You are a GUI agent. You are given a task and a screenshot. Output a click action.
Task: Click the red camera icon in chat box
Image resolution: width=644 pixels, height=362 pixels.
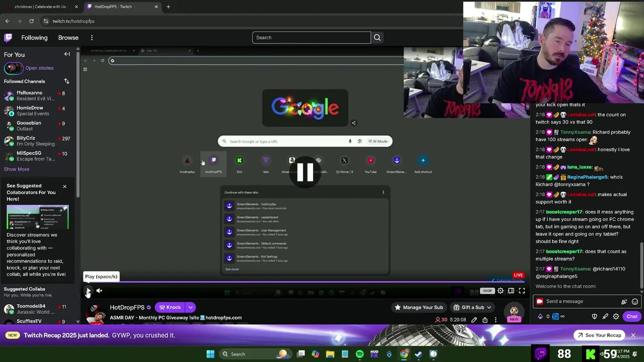[x=540, y=302]
